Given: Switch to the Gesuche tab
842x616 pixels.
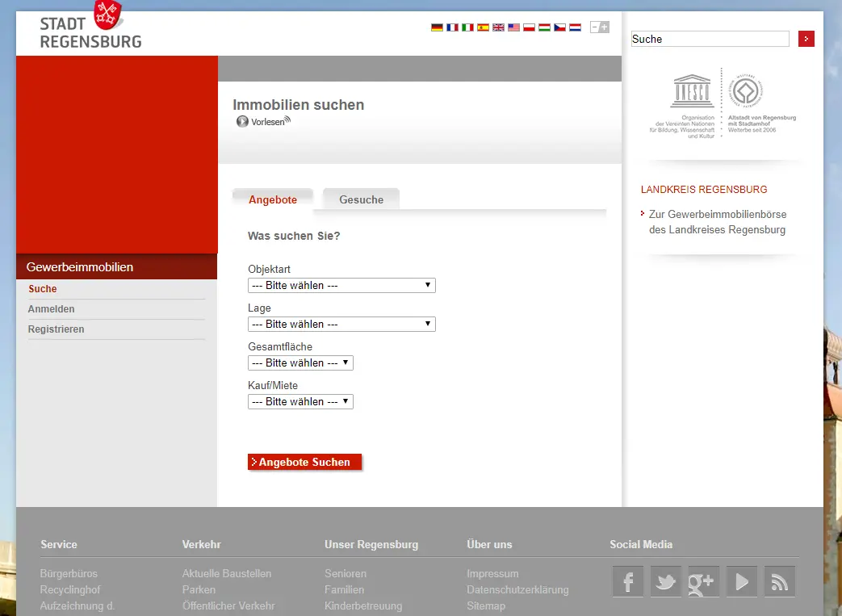Looking at the screenshot, I should [x=361, y=200].
